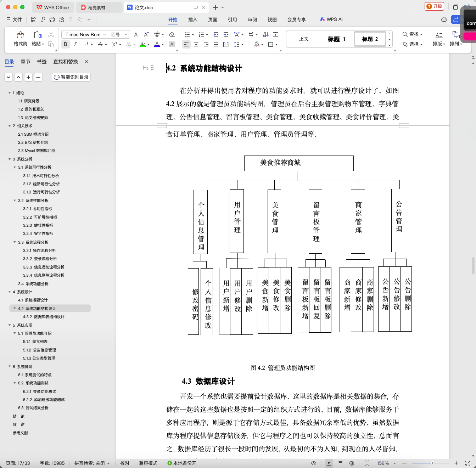Screen dimensions: 476x468
Task: Switch to the 章节 sidebar tab
Action: (26, 62)
